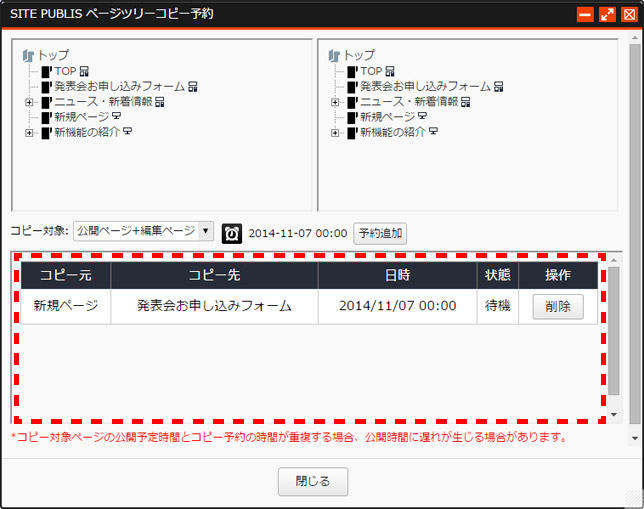Viewport: 644px width, 509px height.
Task: Click the 閉じる button
Action: pyautogui.click(x=313, y=481)
